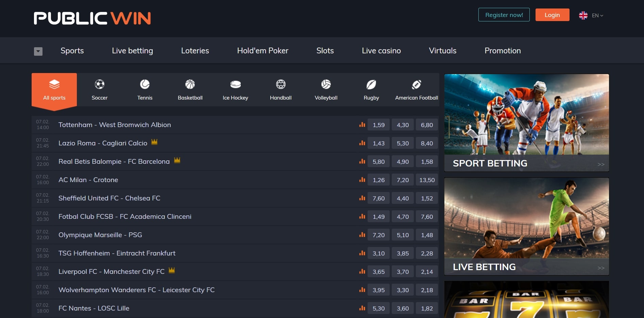
Task: Open stats icon for Lazio Roma - Cagliari Calcio
Action: pos(362,143)
